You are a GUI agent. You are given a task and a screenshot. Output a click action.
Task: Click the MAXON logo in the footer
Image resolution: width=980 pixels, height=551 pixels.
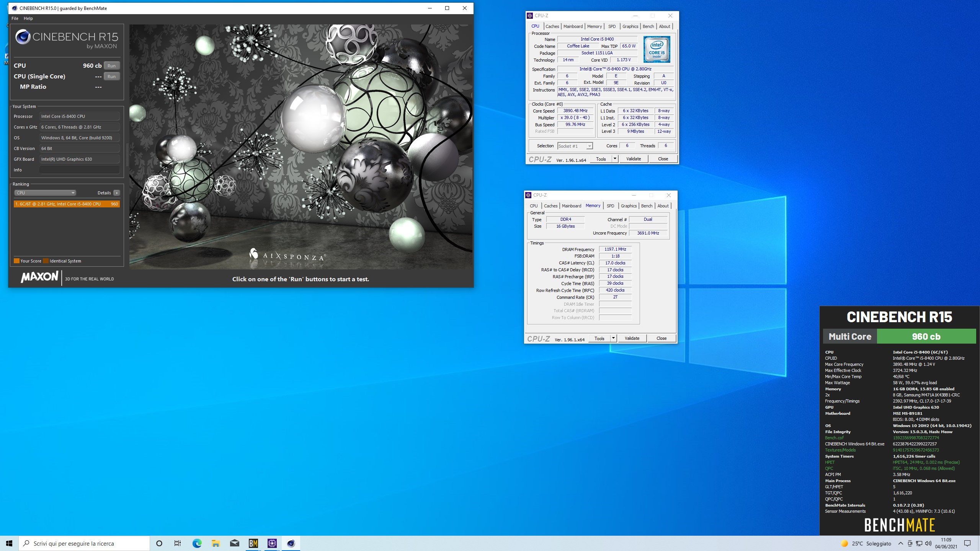pos(39,277)
